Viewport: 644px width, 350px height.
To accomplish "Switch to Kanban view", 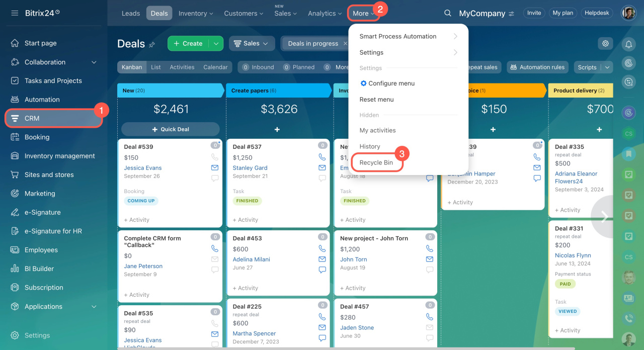I will (x=132, y=67).
